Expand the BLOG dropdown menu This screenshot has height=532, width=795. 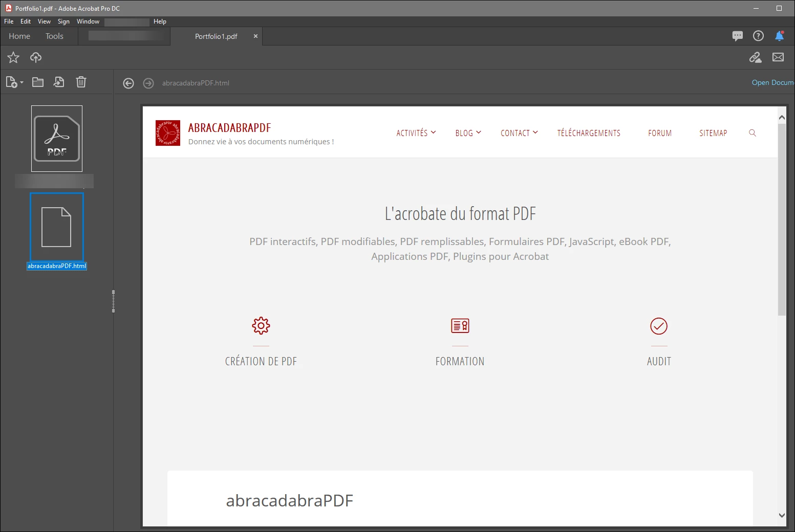[468, 133]
